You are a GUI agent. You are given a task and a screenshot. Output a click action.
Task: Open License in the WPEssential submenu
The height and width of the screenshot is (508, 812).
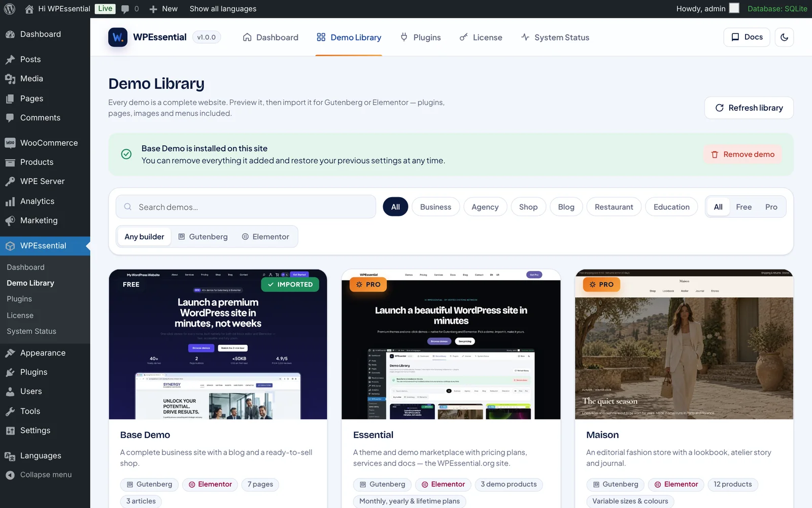(20, 315)
